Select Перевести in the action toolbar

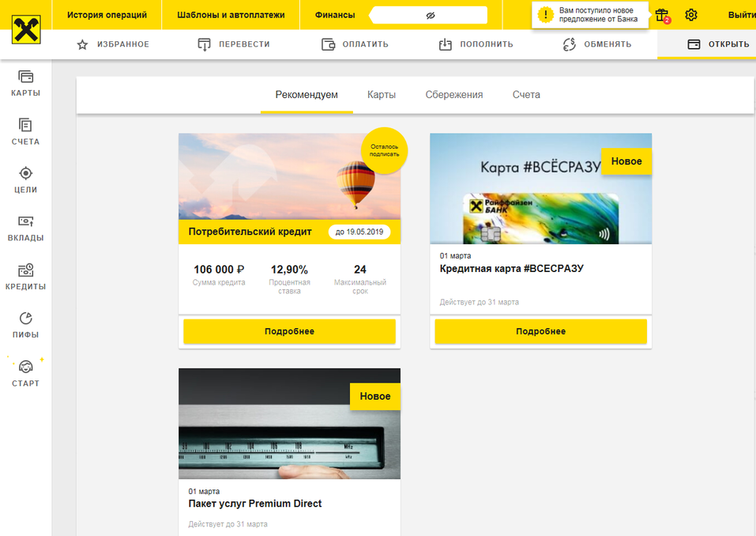click(234, 44)
